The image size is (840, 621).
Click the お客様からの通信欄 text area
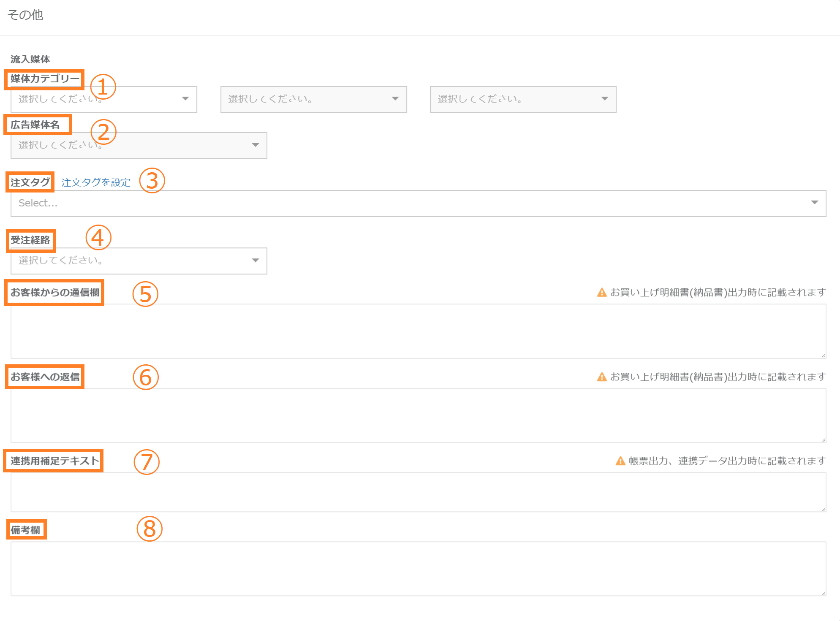tap(418, 331)
